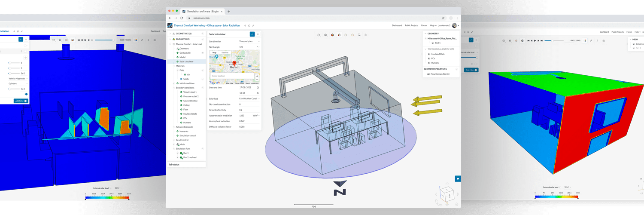Open Simulation control settings

188,135
